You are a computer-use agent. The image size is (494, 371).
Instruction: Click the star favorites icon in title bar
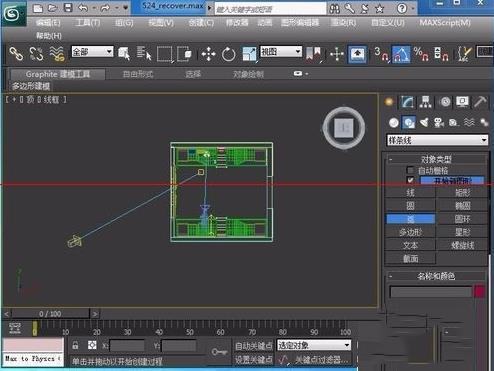[379, 8]
